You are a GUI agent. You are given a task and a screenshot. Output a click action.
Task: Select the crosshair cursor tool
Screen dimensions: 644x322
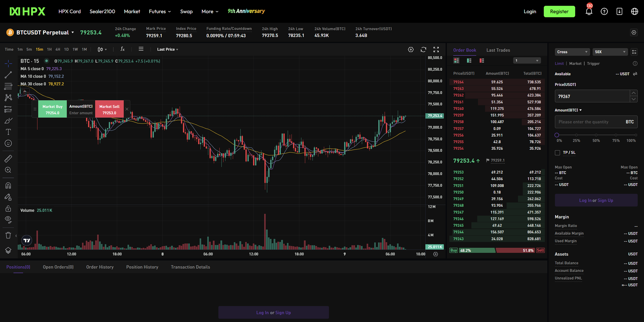8,63
